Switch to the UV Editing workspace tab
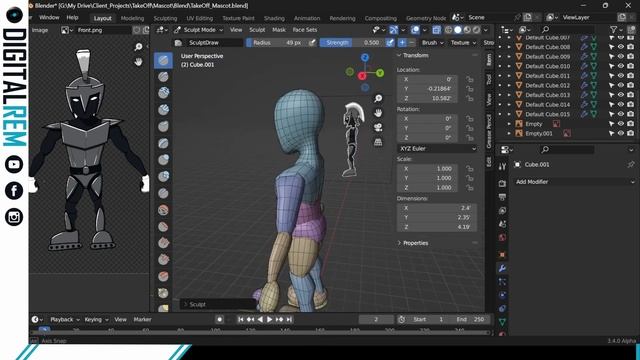Image resolution: width=640 pixels, height=360 pixels. tap(200, 18)
